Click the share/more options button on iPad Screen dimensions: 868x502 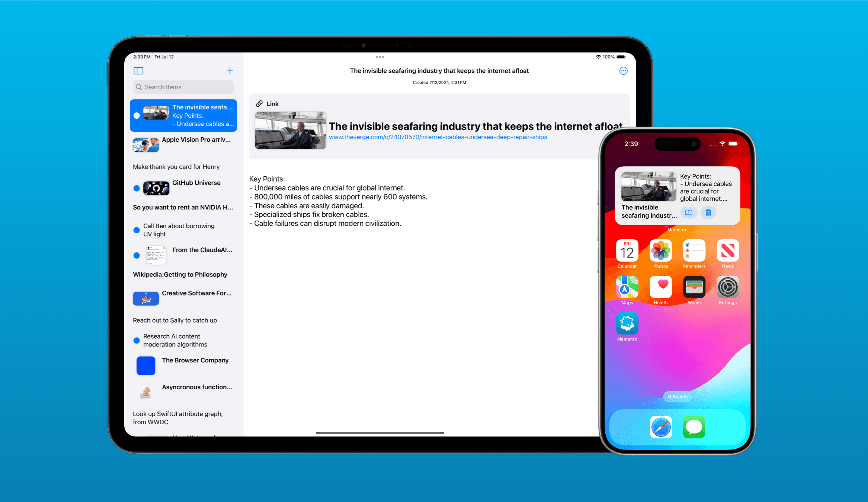(x=624, y=71)
